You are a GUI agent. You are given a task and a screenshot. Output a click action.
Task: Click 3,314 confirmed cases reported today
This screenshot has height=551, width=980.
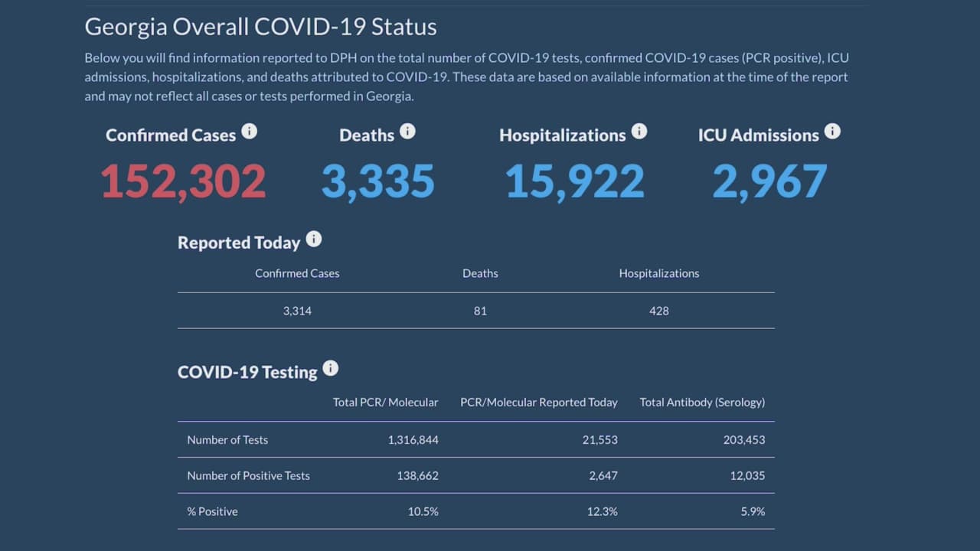(x=297, y=311)
